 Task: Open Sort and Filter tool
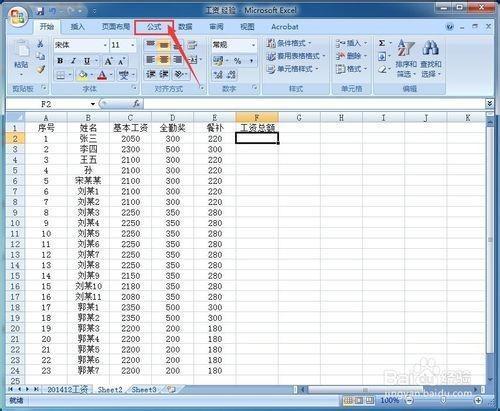pos(406,59)
